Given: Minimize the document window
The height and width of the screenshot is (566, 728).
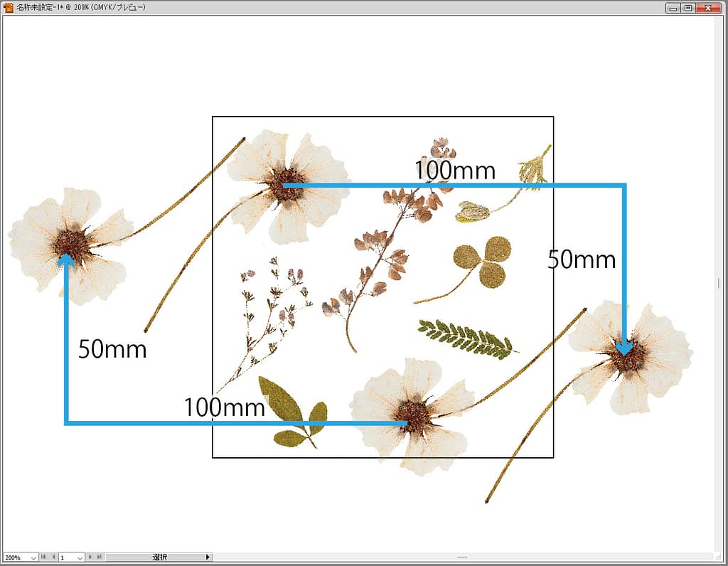Looking at the screenshot, I should pos(673,8).
